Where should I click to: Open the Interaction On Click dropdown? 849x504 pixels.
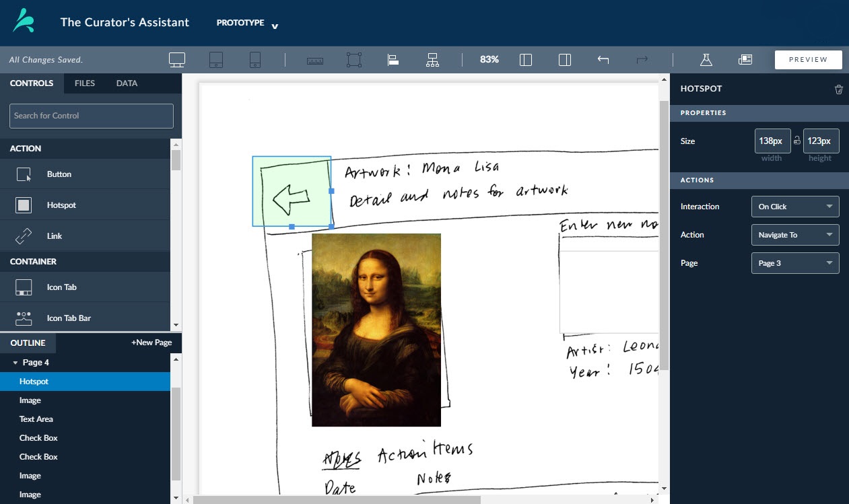(795, 207)
